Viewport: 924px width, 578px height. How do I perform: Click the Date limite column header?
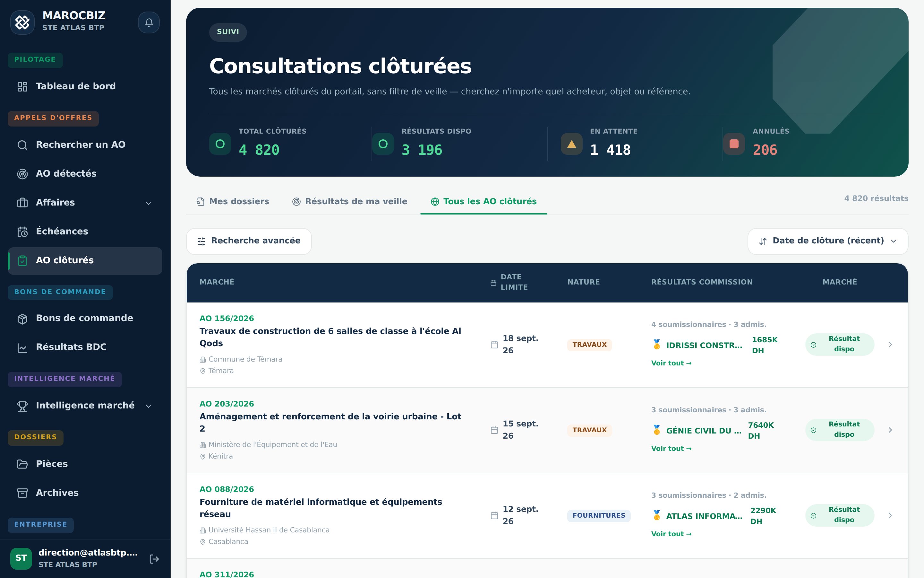[509, 282]
